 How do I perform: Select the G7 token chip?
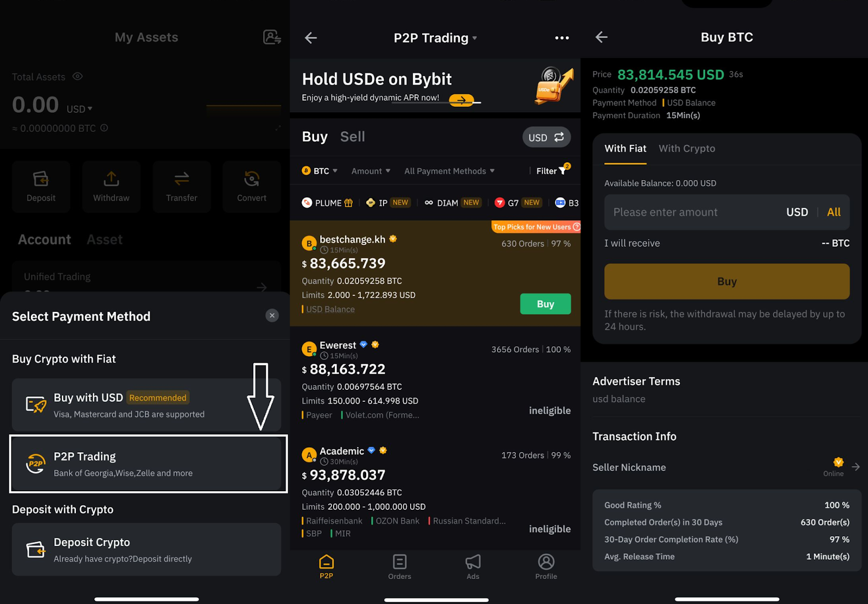click(x=518, y=203)
